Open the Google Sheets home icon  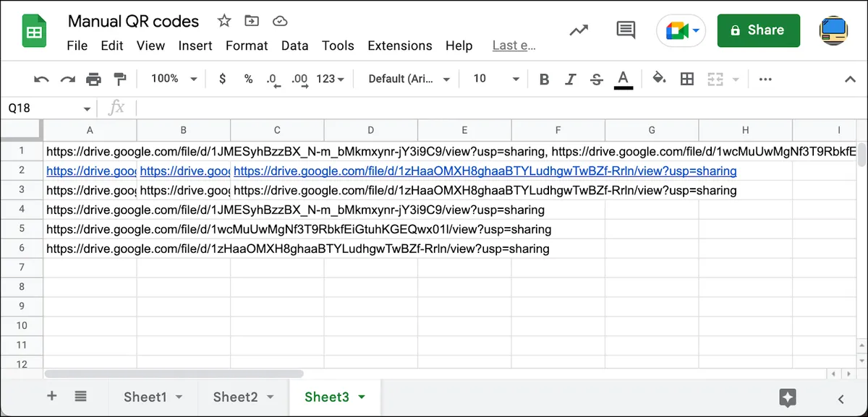click(34, 32)
